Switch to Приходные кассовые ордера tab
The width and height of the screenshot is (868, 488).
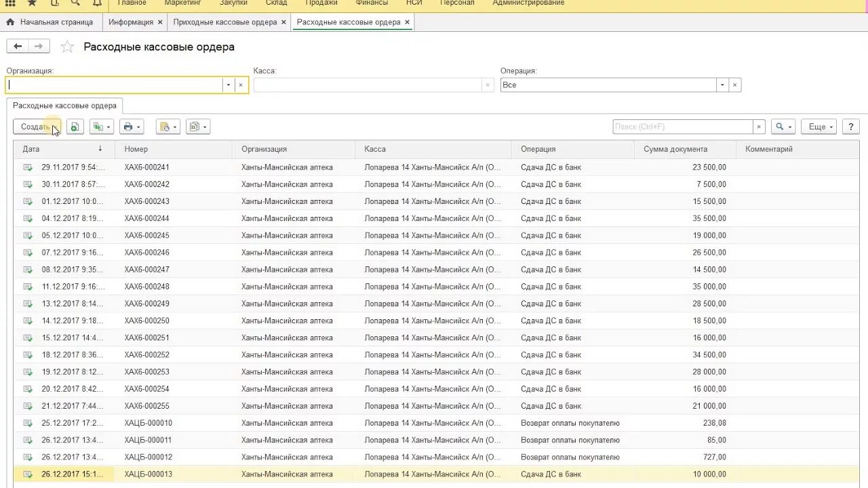tap(225, 22)
